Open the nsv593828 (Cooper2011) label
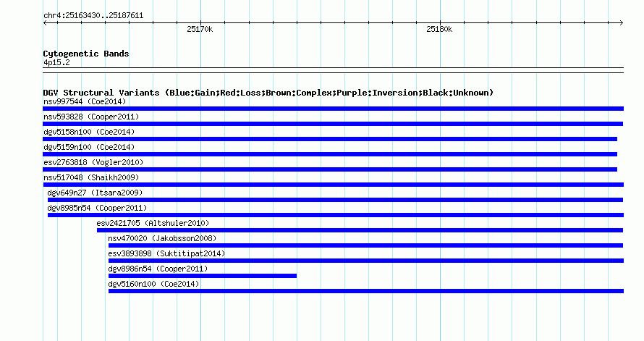The width and height of the screenshot is (644, 341). point(91,117)
